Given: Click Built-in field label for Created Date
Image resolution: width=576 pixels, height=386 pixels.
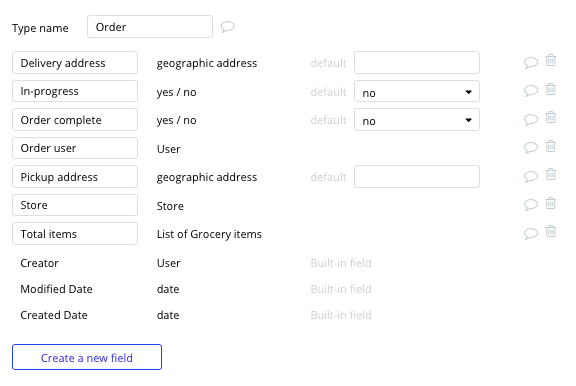Looking at the screenshot, I should [341, 315].
